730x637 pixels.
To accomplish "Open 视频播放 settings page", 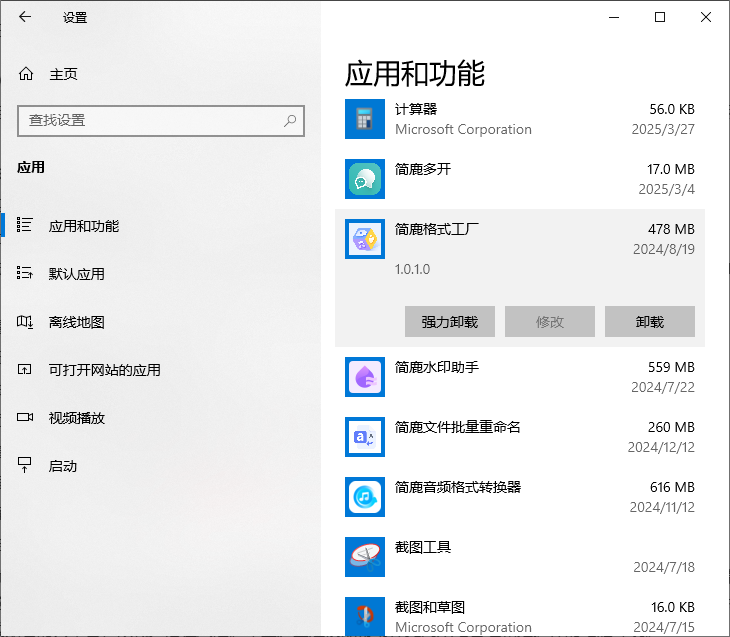I will click(76, 418).
